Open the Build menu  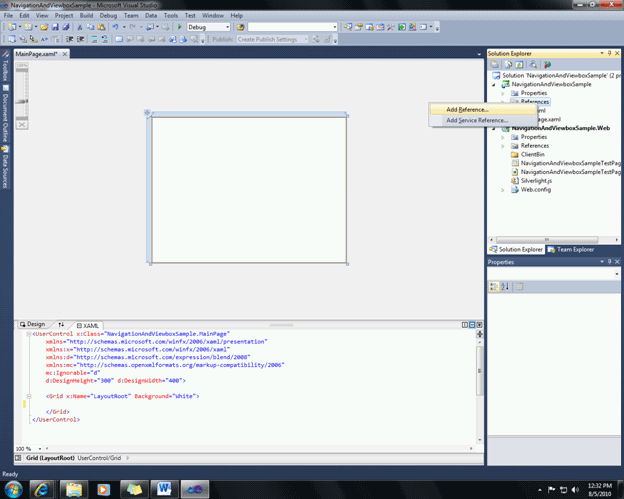87,16
